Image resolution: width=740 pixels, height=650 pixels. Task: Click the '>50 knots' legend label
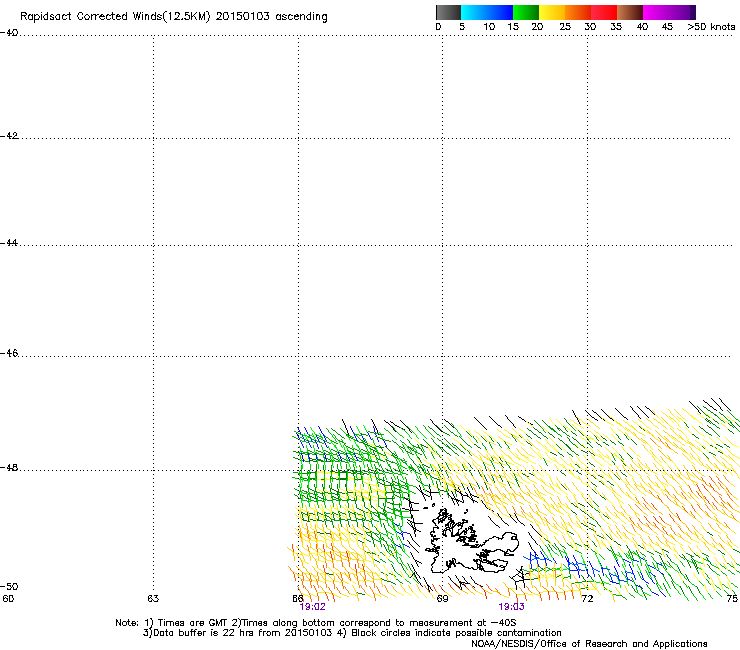click(x=711, y=27)
